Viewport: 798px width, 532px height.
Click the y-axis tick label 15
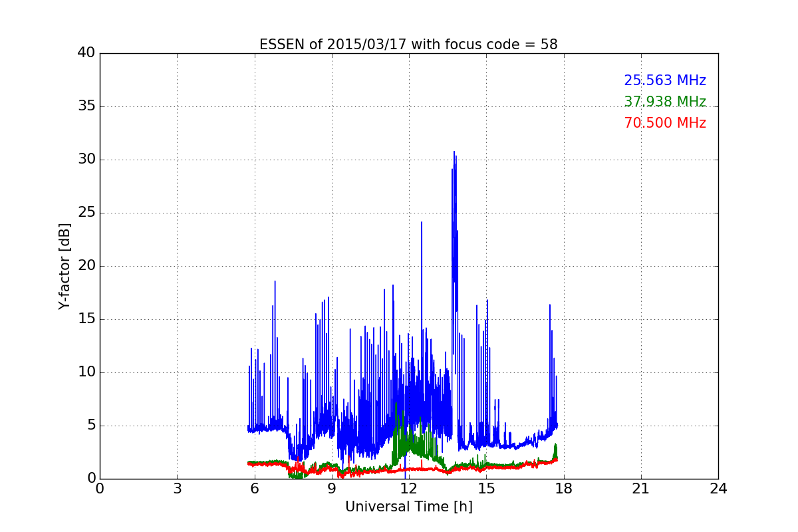tap(86, 319)
